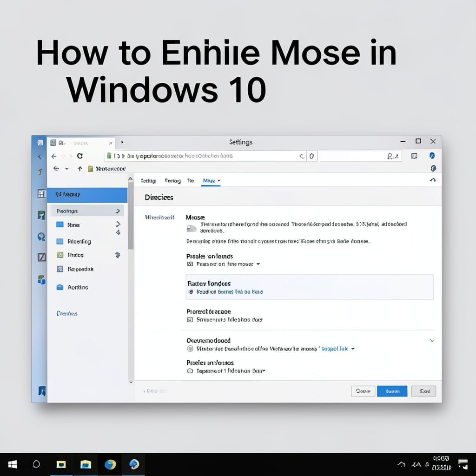Select the round option under 'Proeles anVoutos'
476x476 pixels.
[190, 370]
